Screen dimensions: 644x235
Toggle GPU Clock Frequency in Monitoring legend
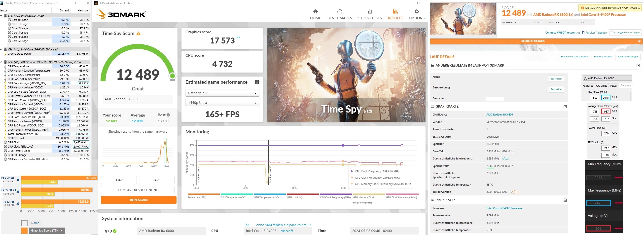402,196
